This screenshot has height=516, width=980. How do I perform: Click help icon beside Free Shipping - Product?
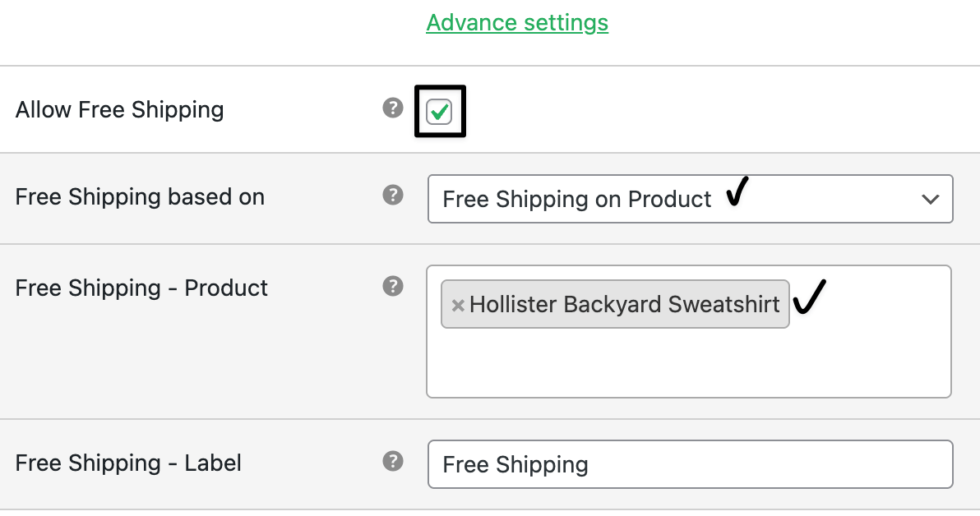393,286
